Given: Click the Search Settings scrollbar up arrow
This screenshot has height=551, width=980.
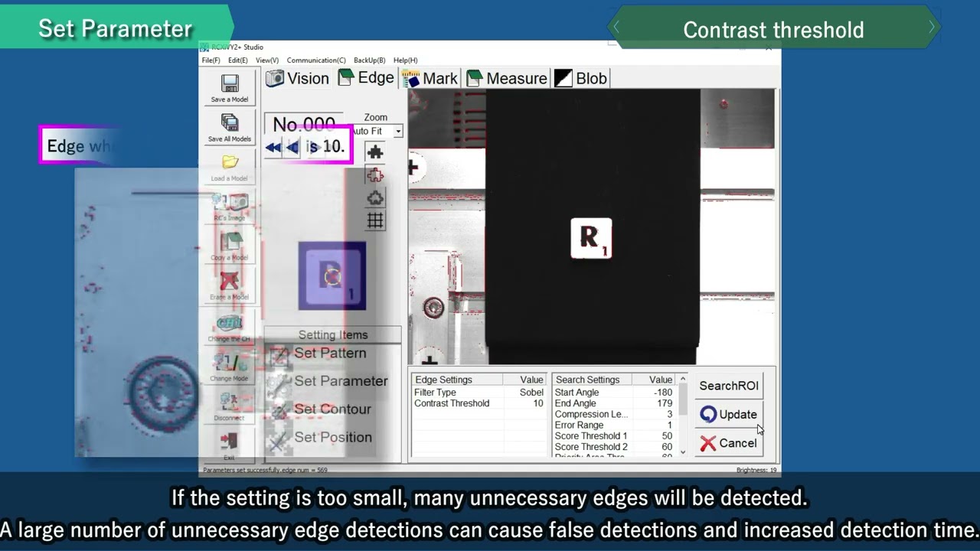Looking at the screenshot, I should pos(682,380).
